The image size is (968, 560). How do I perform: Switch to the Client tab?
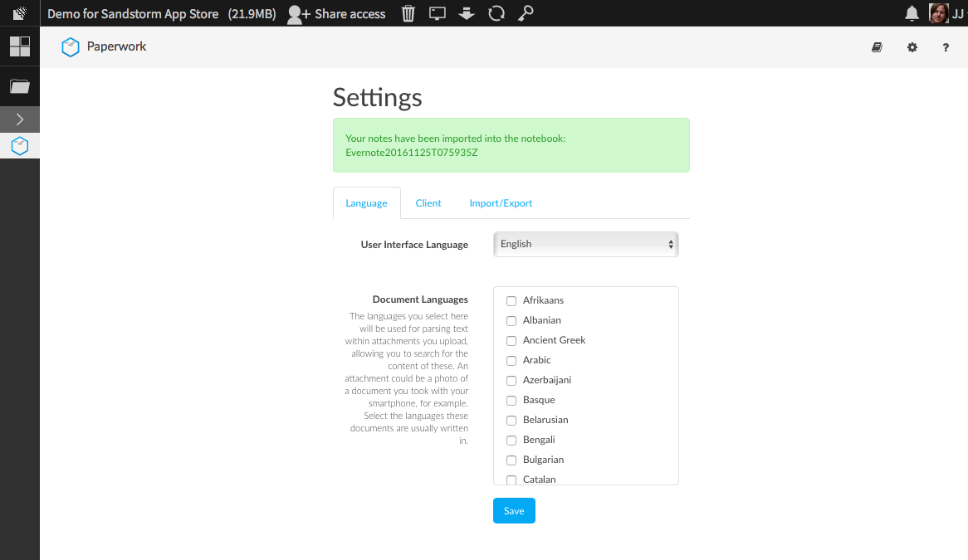(x=428, y=203)
